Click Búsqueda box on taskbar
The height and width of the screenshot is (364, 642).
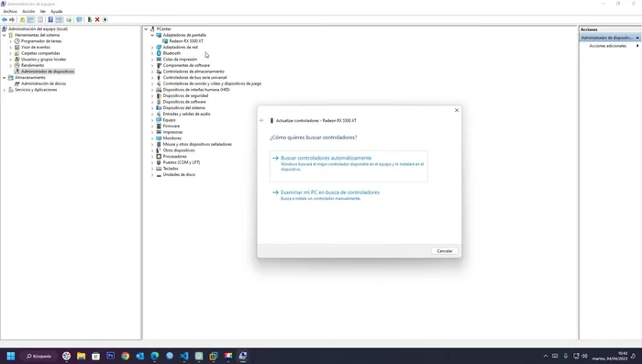[x=39, y=356]
